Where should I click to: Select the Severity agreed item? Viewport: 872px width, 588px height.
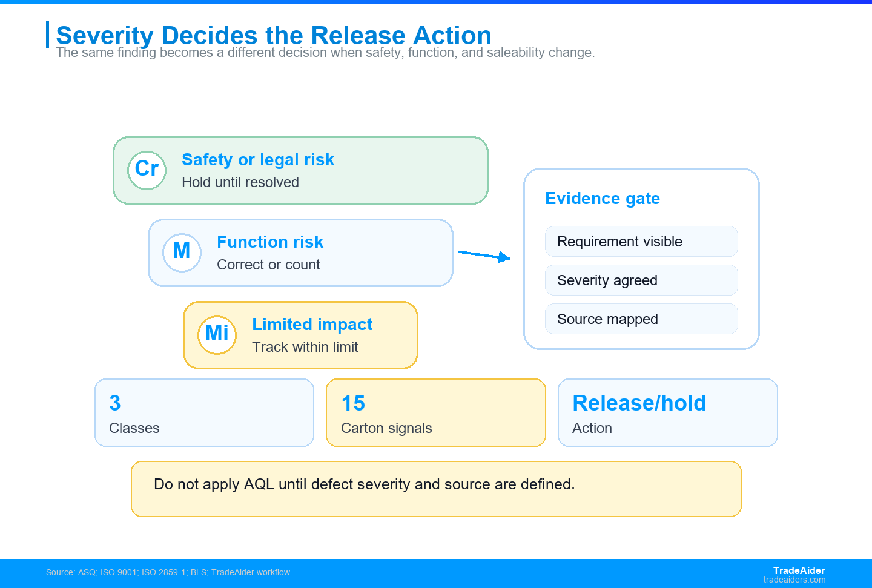[641, 280]
